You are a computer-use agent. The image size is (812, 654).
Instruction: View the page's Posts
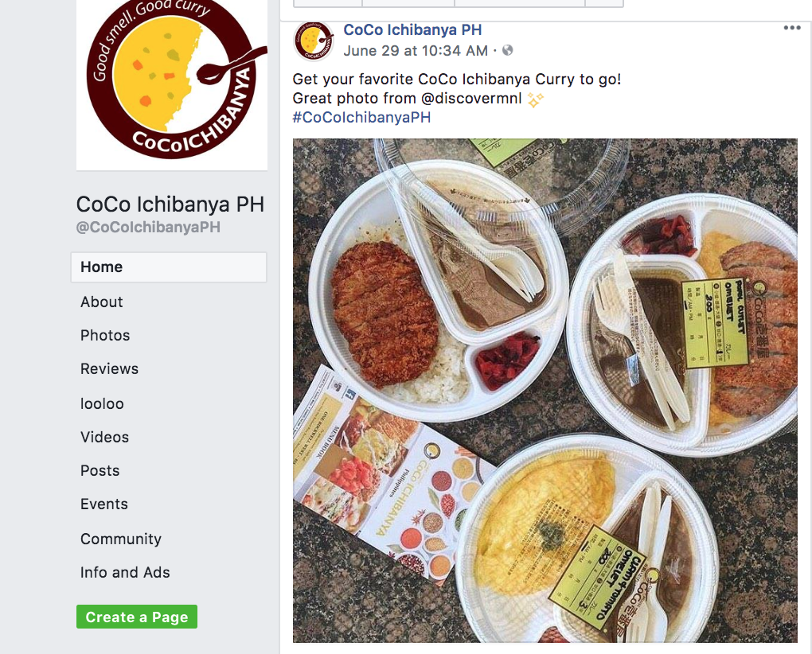click(100, 471)
